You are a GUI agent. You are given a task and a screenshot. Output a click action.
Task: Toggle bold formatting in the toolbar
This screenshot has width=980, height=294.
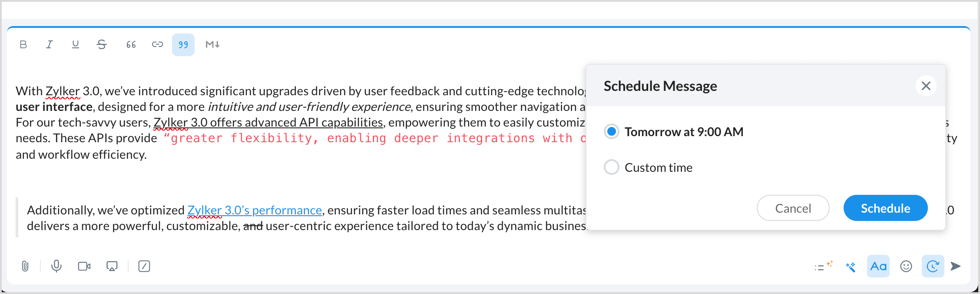pyautogui.click(x=23, y=44)
